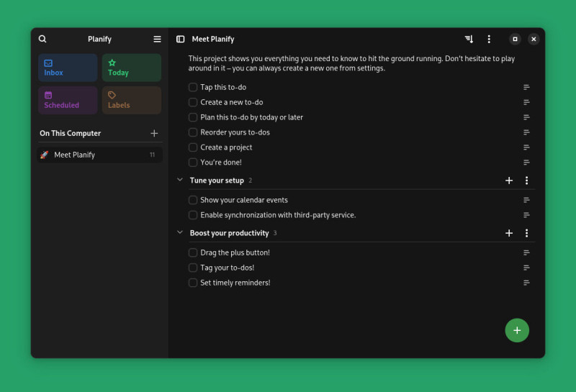Tick the You're done! checkbox

point(193,163)
